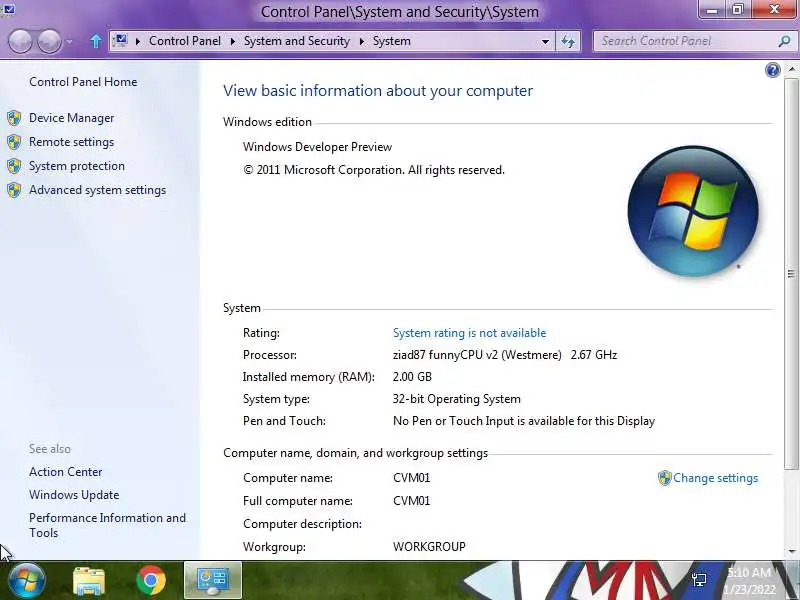Screen dimensions: 800x600
Task: Select the Control Panel taskbar button
Action: click(x=213, y=580)
